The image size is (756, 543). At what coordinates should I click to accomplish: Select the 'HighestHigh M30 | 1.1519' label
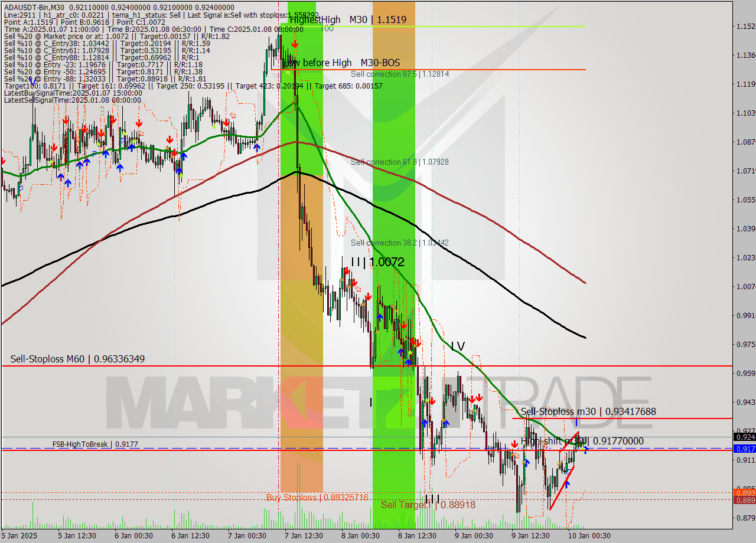point(348,19)
